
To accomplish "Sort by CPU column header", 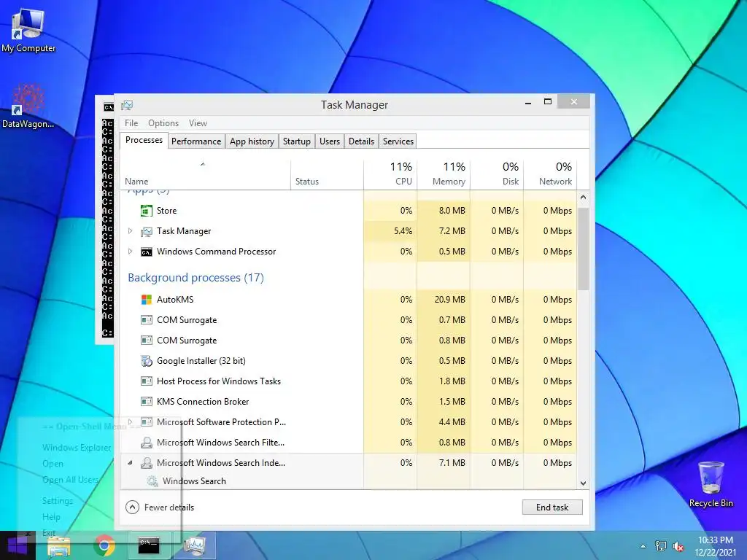I will pos(391,175).
